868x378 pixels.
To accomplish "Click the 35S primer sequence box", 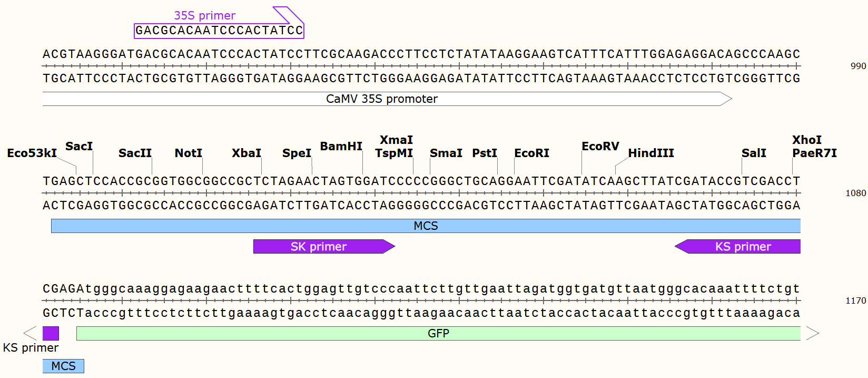I will (x=219, y=31).
